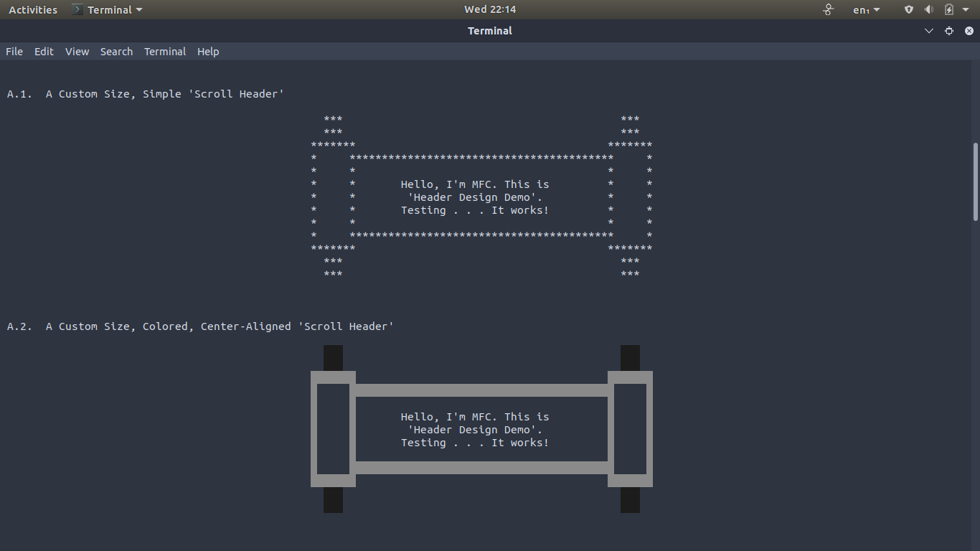Screen dimensions: 980x551
Task: Expand the system menu chevron at top right
Action: [x=965, y=9]
